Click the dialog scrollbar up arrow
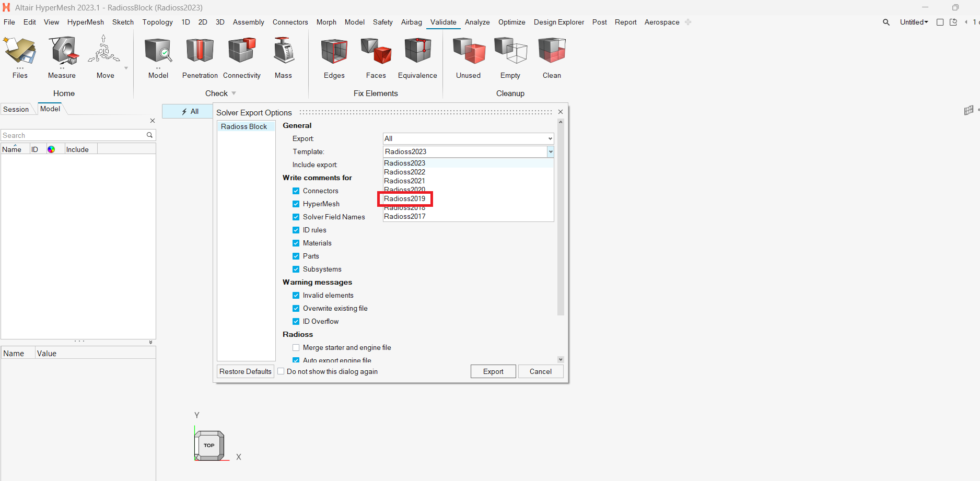This screenshot has width=980, height=481. pos(561,122)
